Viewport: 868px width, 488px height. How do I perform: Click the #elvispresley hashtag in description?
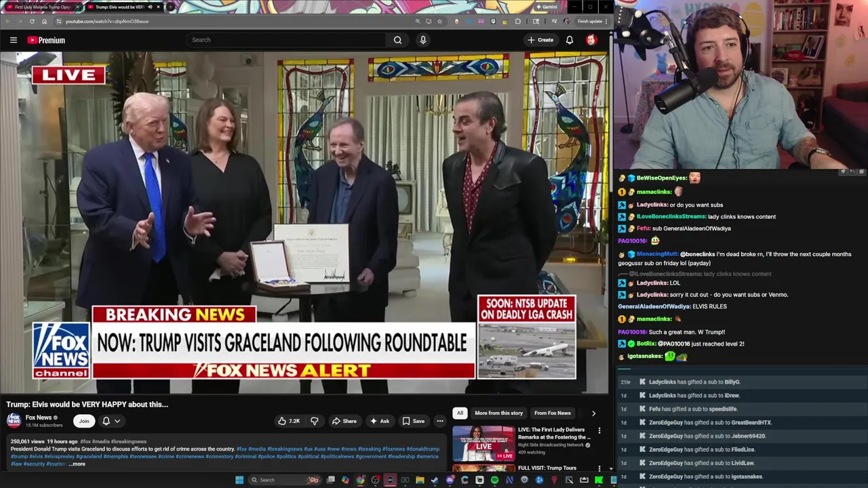click(59, 456)
